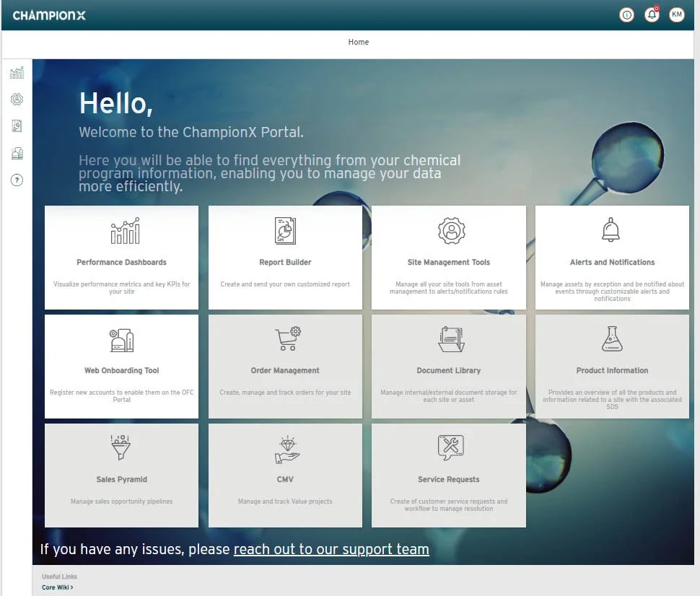Open Service Requests card title

pos(449,480)
